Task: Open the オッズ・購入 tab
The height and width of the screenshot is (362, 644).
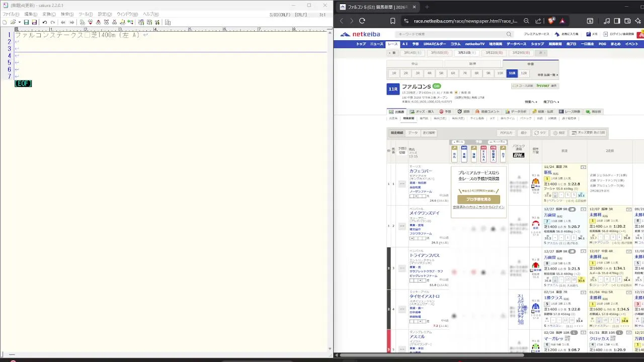Action: click(422, 112)
